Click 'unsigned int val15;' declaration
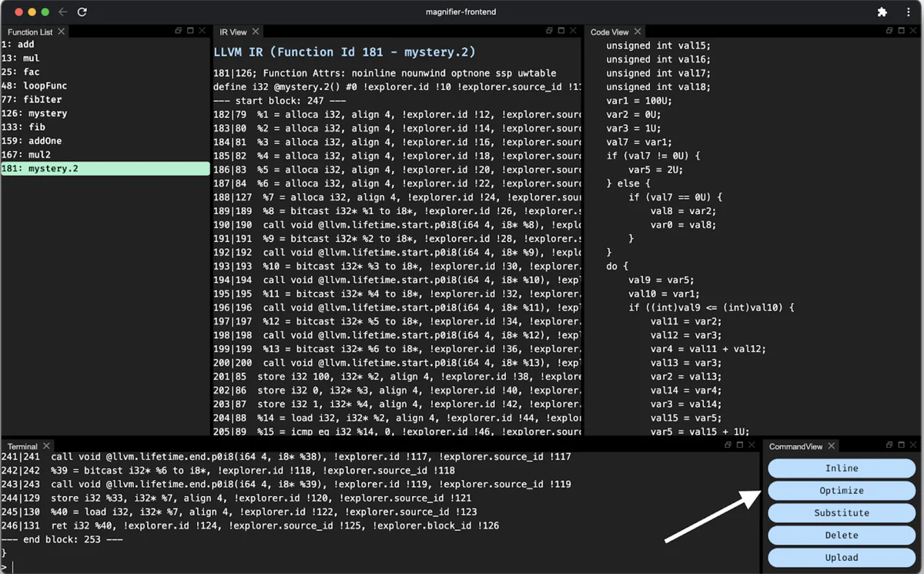924x574 pixels. 658,45
